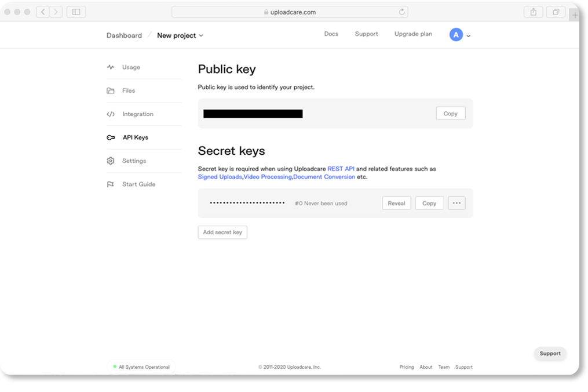Open the Start Guide from the sidebar
Screen dimensions: 588x392
138,184
